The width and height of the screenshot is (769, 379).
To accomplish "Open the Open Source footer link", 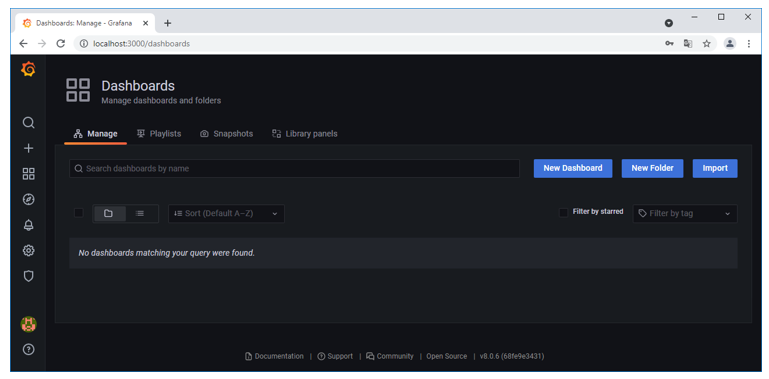I will (446, 356).
